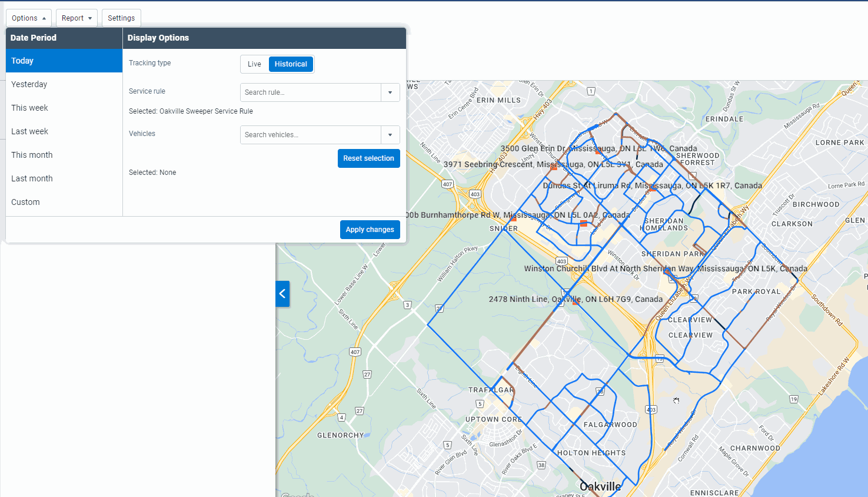Open the Service rule dropdown
868x497 pixels.
(390, 92)
